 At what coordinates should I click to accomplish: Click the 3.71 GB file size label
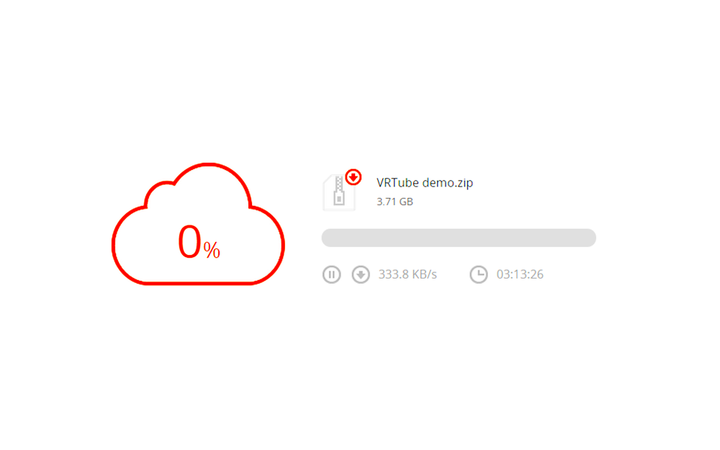tap(395, 202)
